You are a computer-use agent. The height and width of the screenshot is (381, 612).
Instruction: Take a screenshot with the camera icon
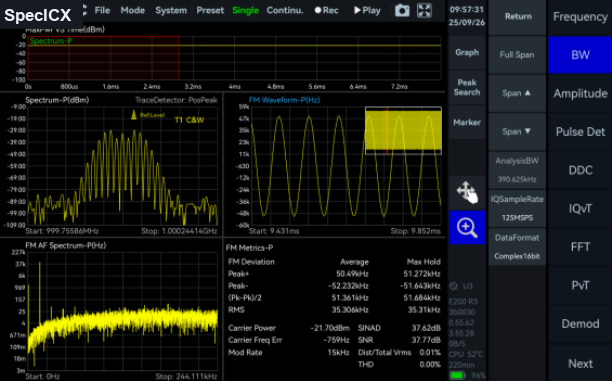[402, 11]
